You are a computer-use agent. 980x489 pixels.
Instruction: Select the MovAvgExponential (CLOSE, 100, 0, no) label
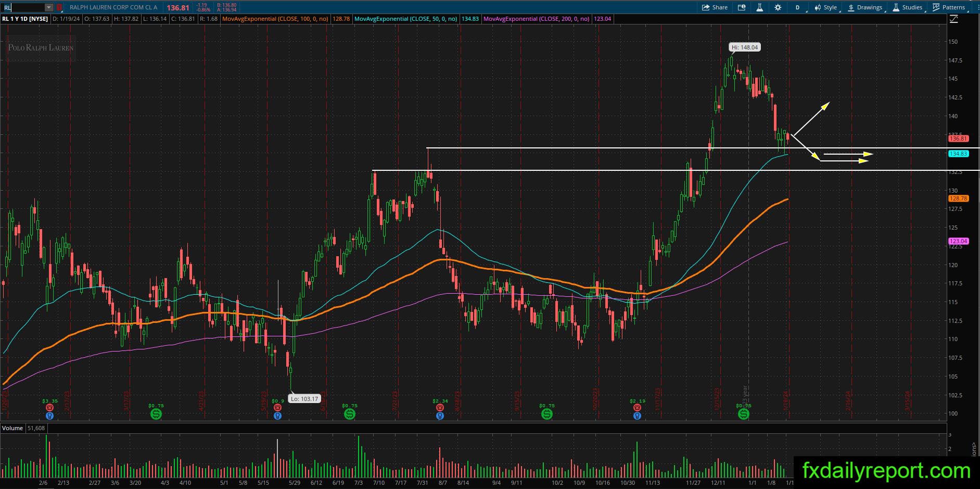pyautogui.click(x=275, y=19)
